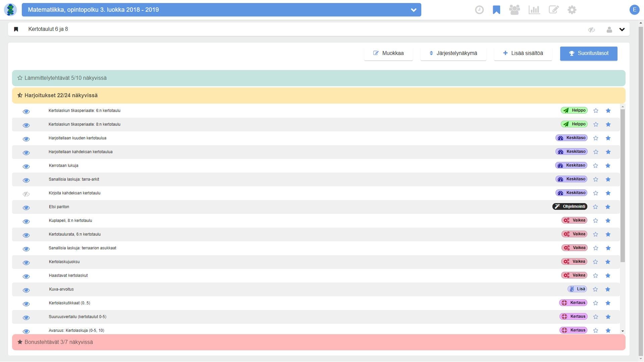
Task: Click the outline star for Harjoitellaan kuuden kertotaulua
Action: tap(596, 138)
